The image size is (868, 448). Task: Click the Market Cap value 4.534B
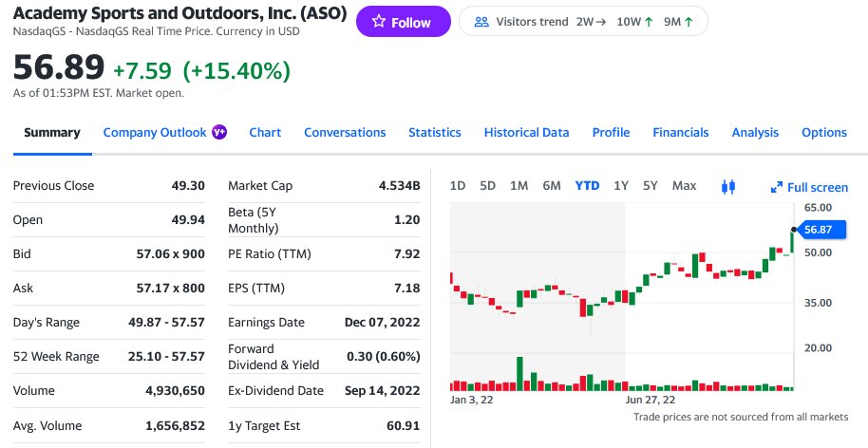click(399, 185)
